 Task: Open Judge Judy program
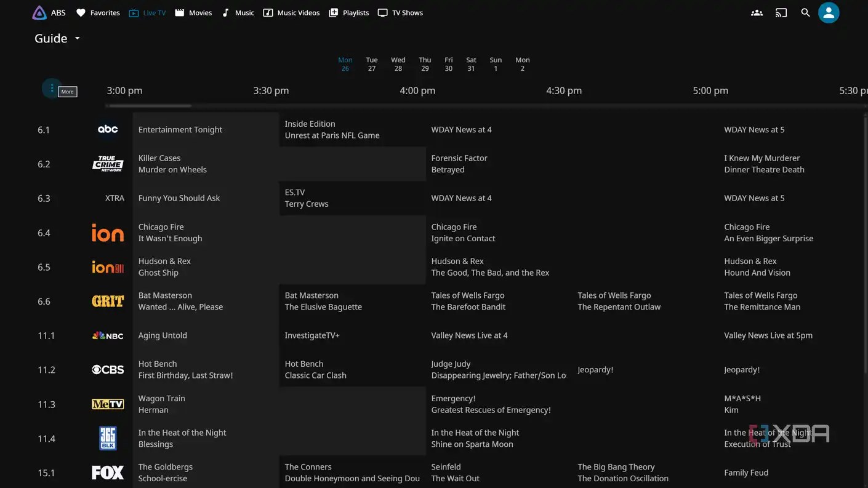(499, 370)
